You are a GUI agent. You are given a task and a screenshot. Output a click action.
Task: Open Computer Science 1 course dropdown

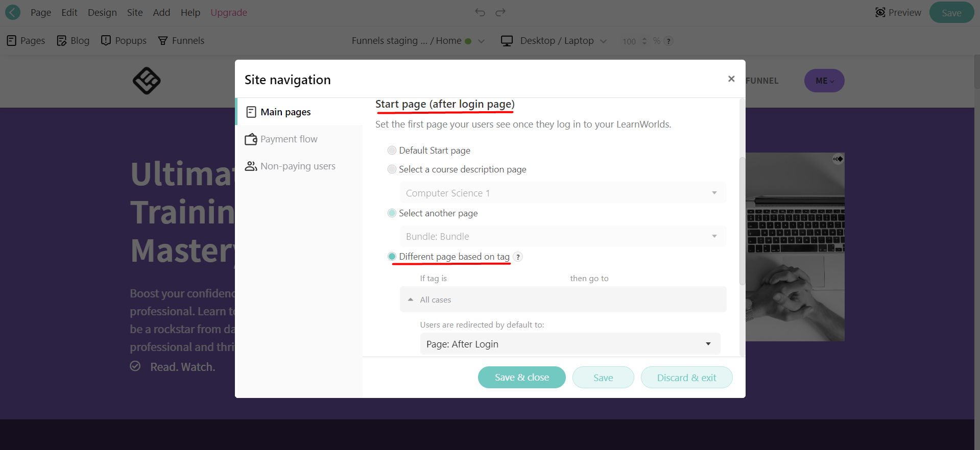[x=563, y=193]
